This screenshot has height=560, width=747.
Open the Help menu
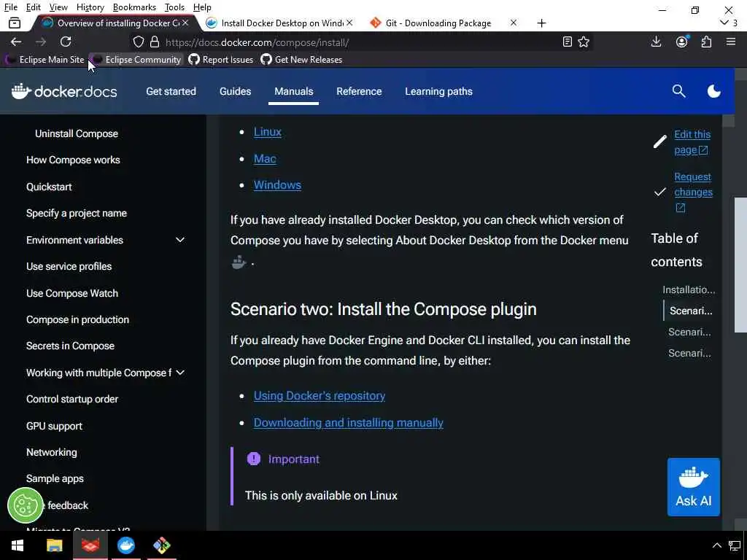tap(202, 7)
